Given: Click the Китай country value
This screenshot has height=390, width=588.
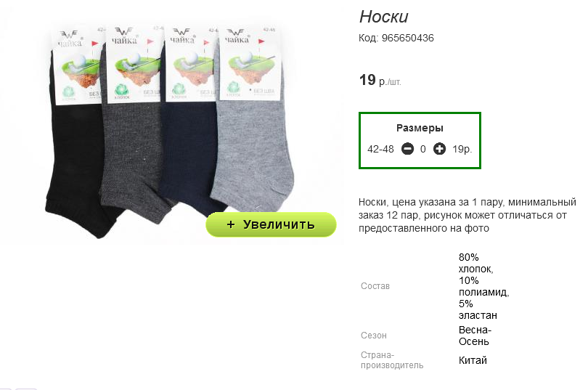Looking at the screenshot, I should pos(473,360).
